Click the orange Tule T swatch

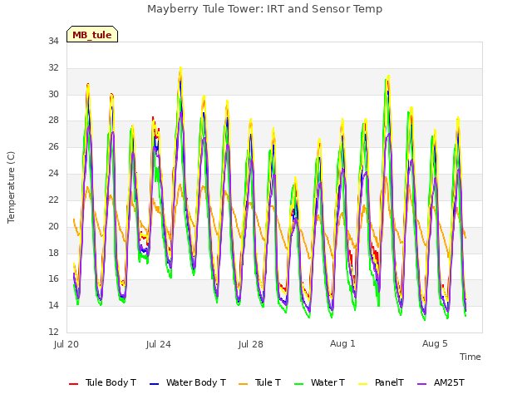coord(244,384)
